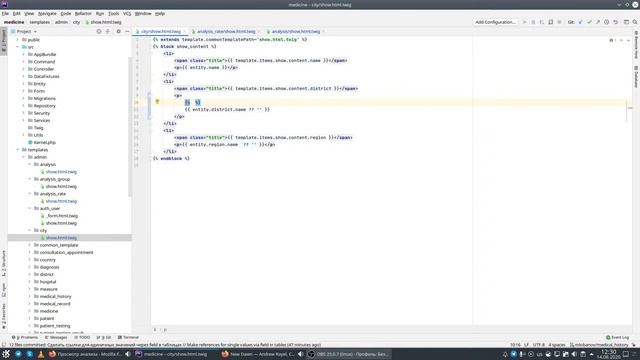Click the LF line separator selector
The image size is (640, 360).
point(527,345)
